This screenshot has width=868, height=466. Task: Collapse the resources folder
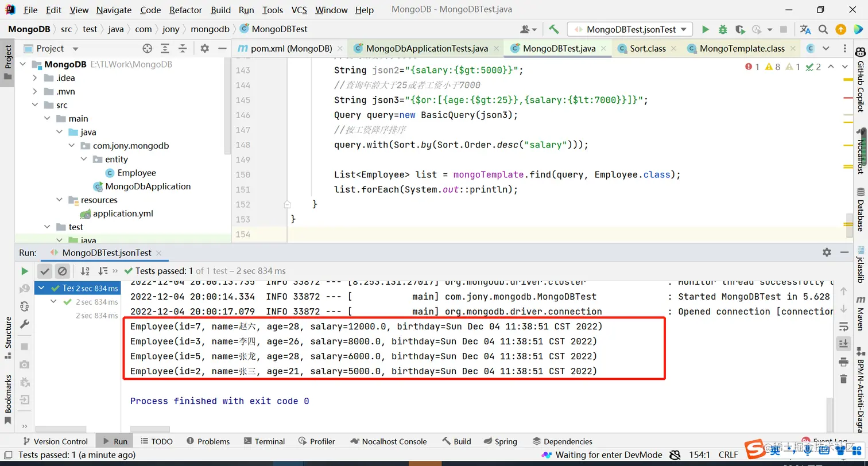[x=60, y=200]
